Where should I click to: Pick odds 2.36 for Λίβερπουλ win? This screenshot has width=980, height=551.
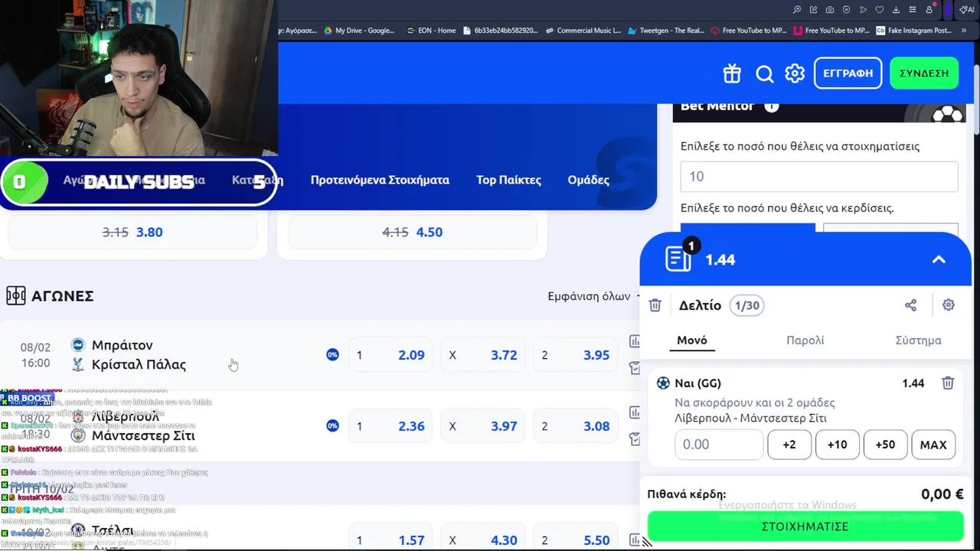tap(391, 426)
